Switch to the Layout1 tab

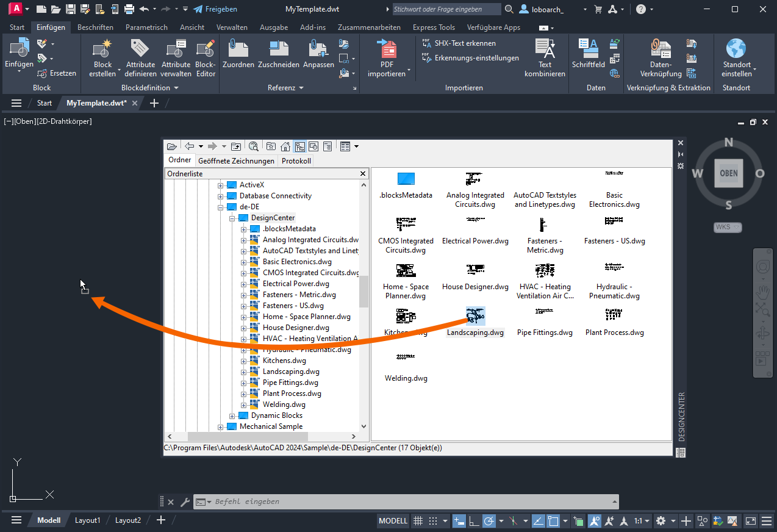[x=87, y=520]
